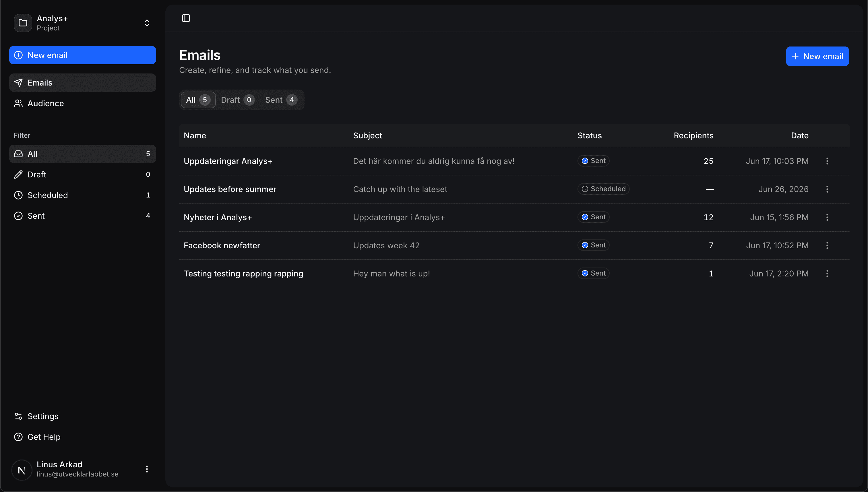Image resolution: width=868 pixels, height=492 pixels.
Task: Click the check-circle icon beside Sent filter
Action: tap(18, 216)
